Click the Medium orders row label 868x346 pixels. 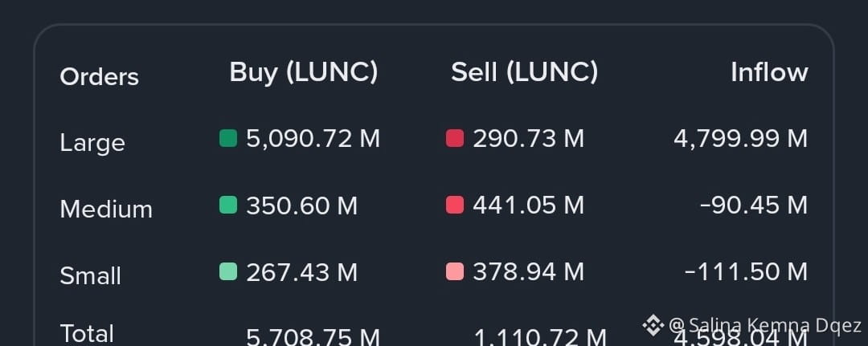coord(106,210)
